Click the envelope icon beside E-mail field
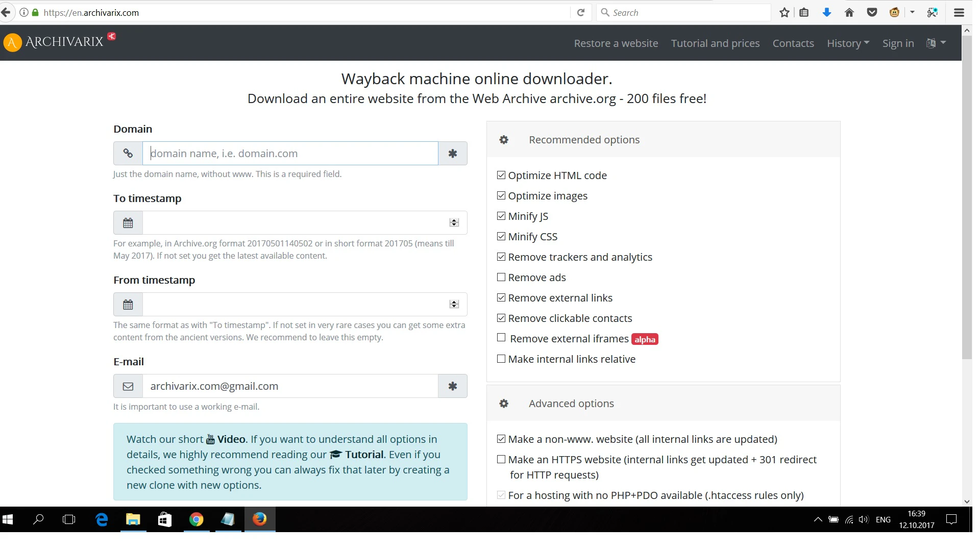Image resolution: width=980 pixels, height=551 pixels. click(128, 386)
